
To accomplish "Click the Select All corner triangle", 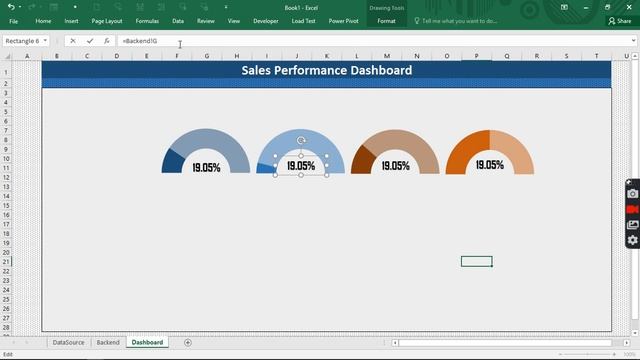I will pyautogui.click(x=7, y=56).
